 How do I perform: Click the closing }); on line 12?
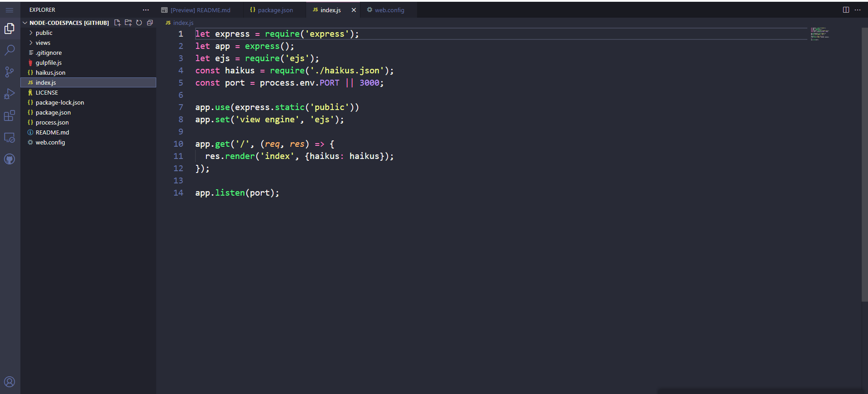pos(202,168)
